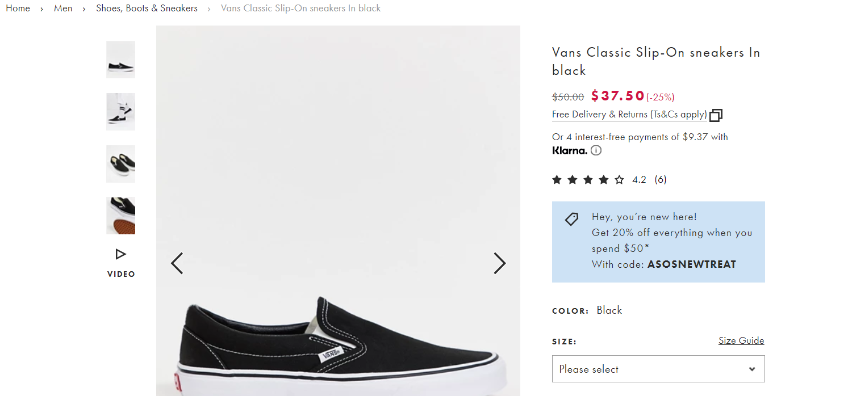Play the product video icon
848x396 pixels.
(x=121, y=254)
